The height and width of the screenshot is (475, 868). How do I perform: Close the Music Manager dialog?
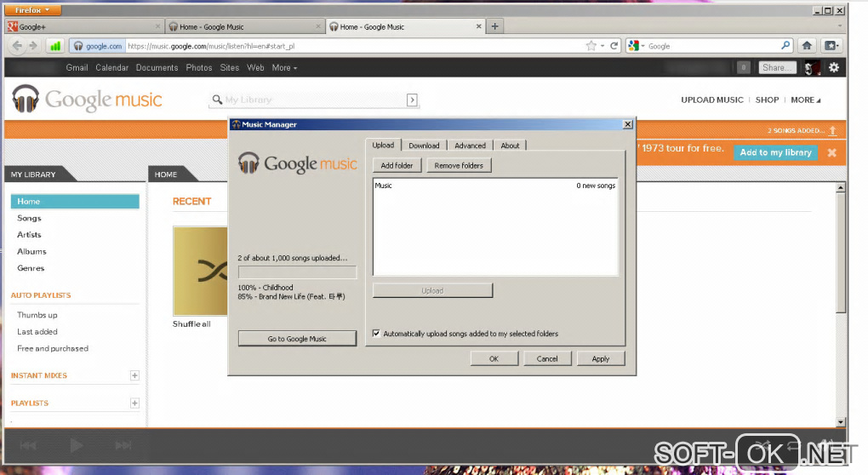[x=628, y=124]
